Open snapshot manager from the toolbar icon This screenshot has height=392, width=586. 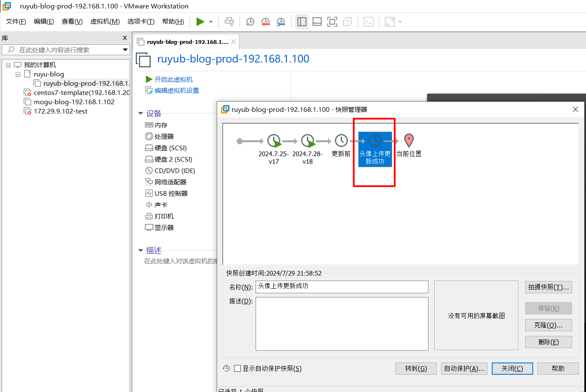pyautogui.click(x=281, y=22)
